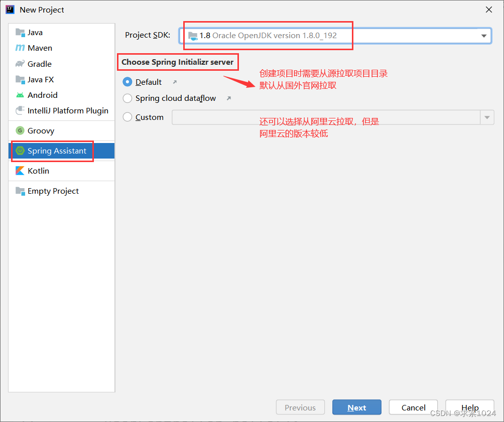Screen dimensions: 504x422
Task: Click the IntelliJ Platform Plugin icon
Action: coord(20,110)
